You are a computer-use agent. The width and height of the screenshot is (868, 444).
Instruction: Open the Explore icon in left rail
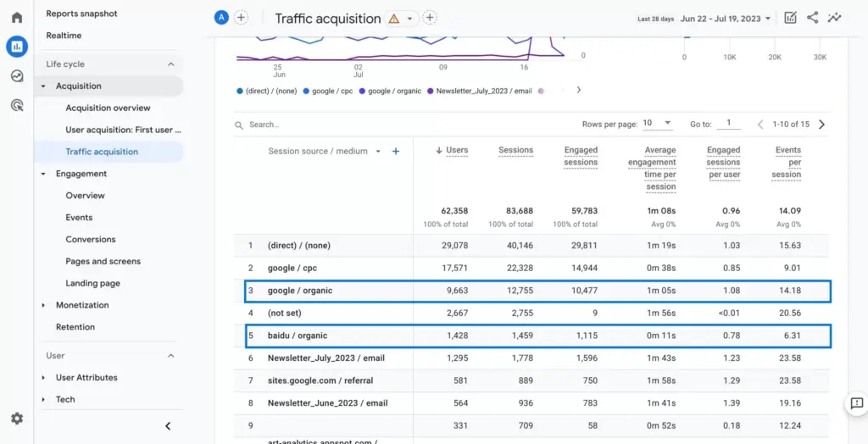pos(17,76)
